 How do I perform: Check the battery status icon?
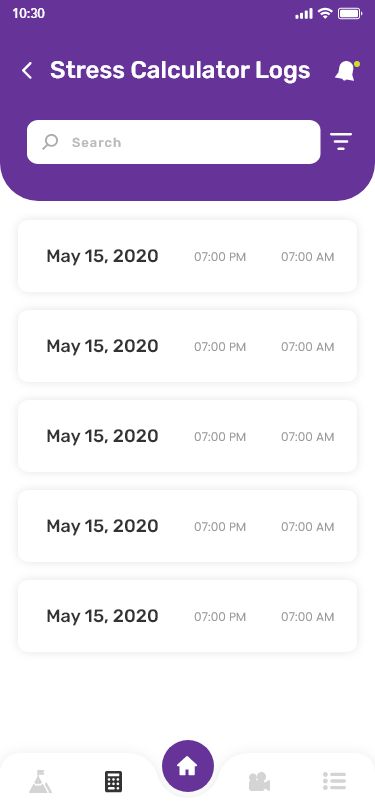350,13
